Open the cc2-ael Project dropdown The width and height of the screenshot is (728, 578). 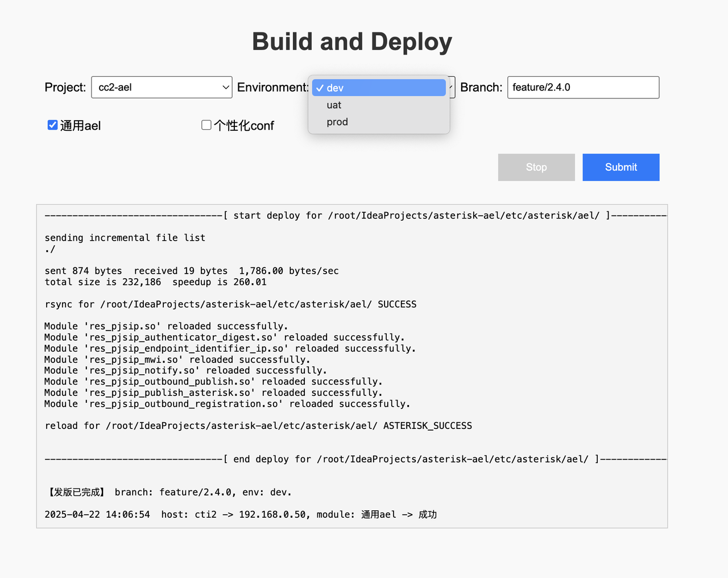(161, 88)
